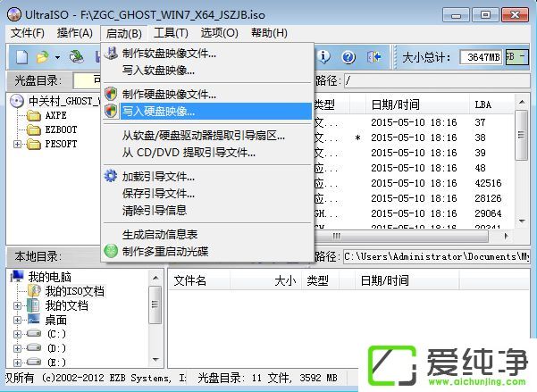Choose 制作软盘映像文件 menu entry
This screenshot has height=392, width=537.
tap(208, 54)
